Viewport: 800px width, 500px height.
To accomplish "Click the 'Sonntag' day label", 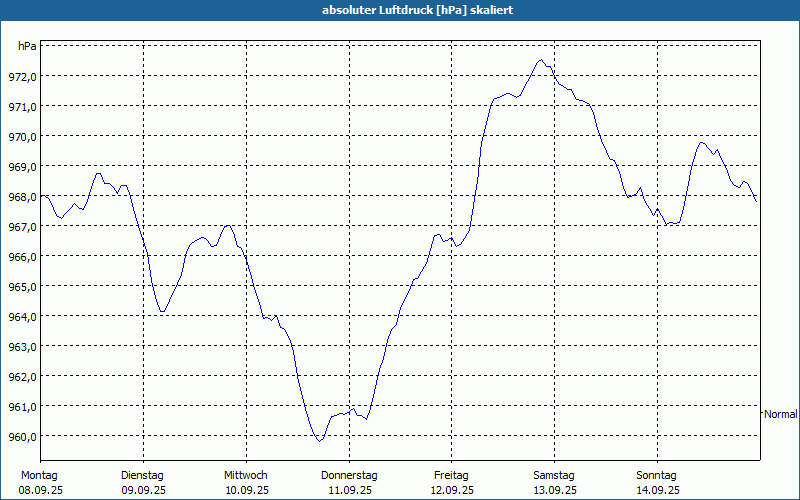I will click(x=657, y=476).
